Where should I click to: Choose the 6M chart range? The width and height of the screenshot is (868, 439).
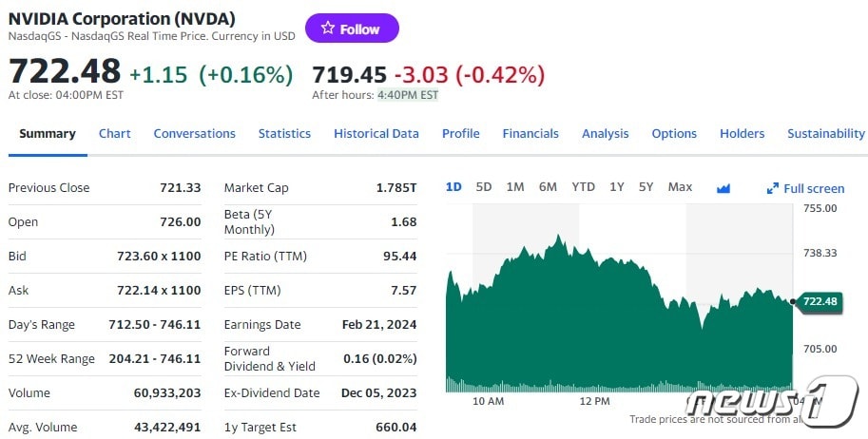(x=548, y=187)
